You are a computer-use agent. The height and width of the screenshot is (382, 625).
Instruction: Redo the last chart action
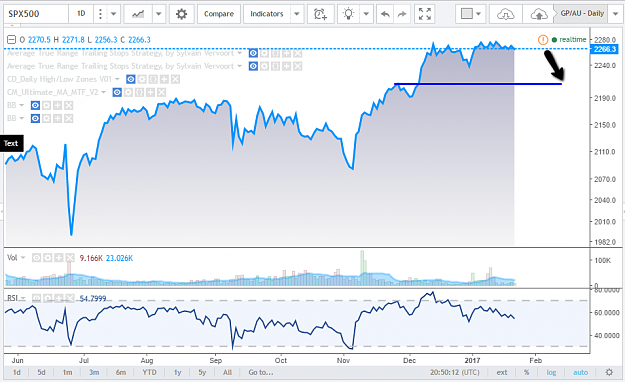click(402, 14)
